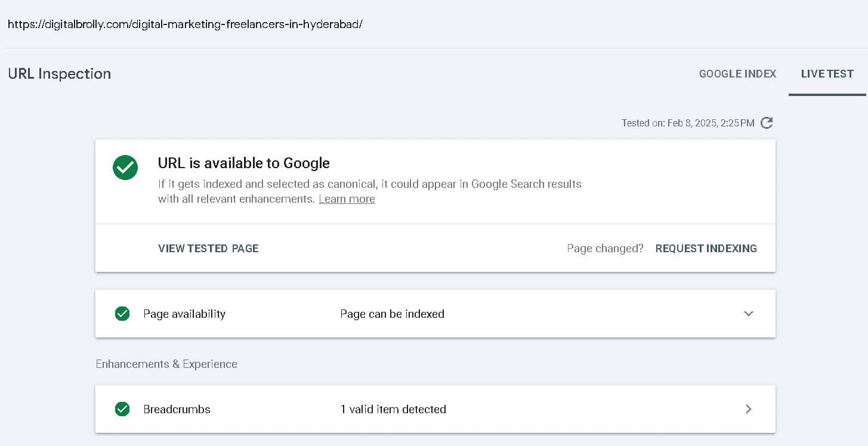Click the green check beside 'URL is available to Google'
868x446 pixels.
click(x=125, y=168)
